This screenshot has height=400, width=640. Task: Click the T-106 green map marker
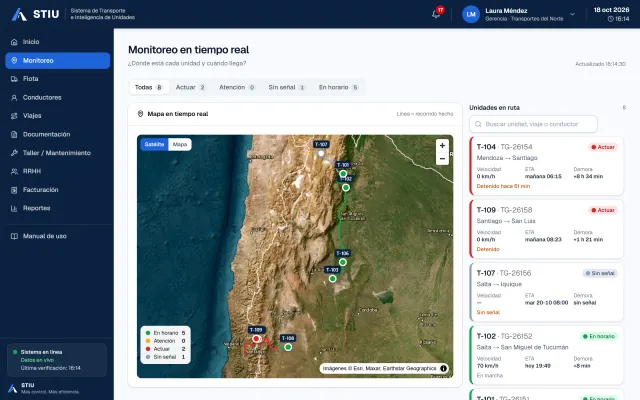coord(343,262)
